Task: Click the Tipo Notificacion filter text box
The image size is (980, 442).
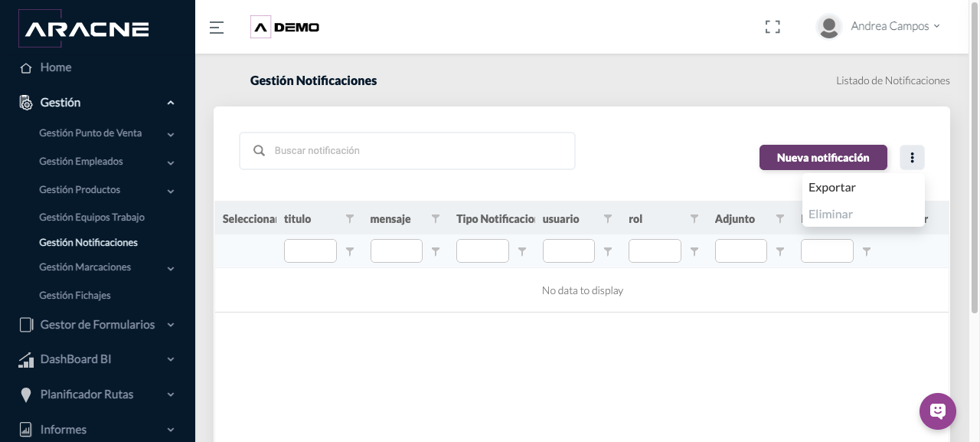Action: point(482,251)
